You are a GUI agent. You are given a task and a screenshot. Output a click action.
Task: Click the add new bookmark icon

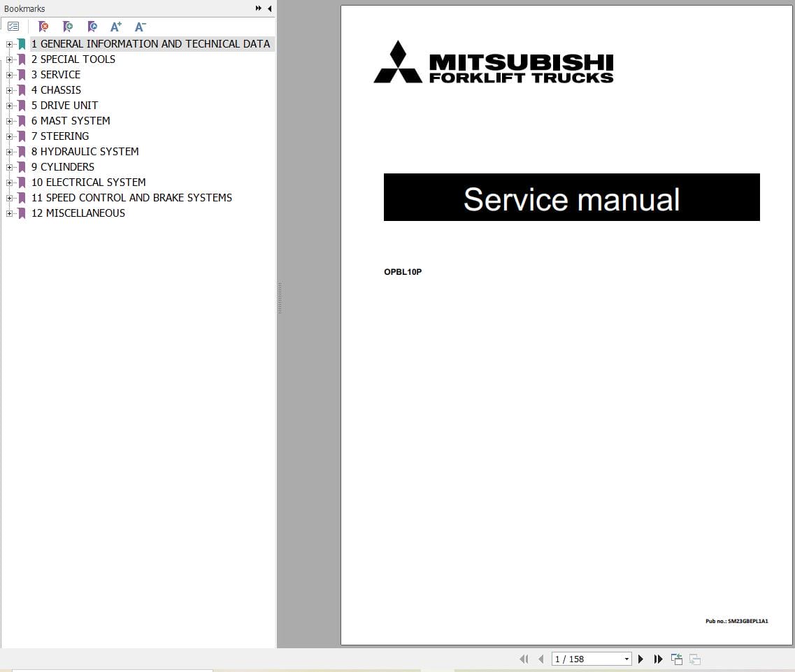(x=68, y=26)
